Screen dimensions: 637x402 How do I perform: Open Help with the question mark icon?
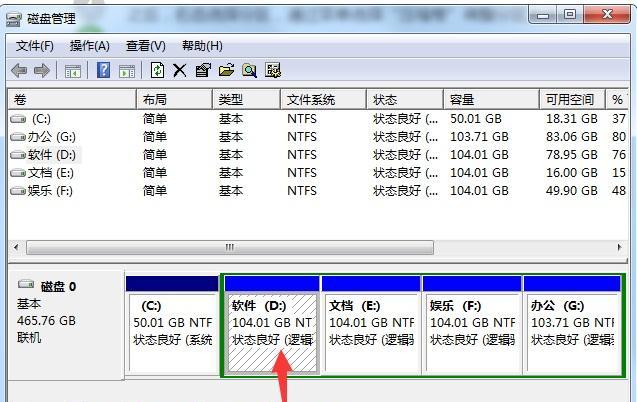pyautogui.click(x=103, y=70)
